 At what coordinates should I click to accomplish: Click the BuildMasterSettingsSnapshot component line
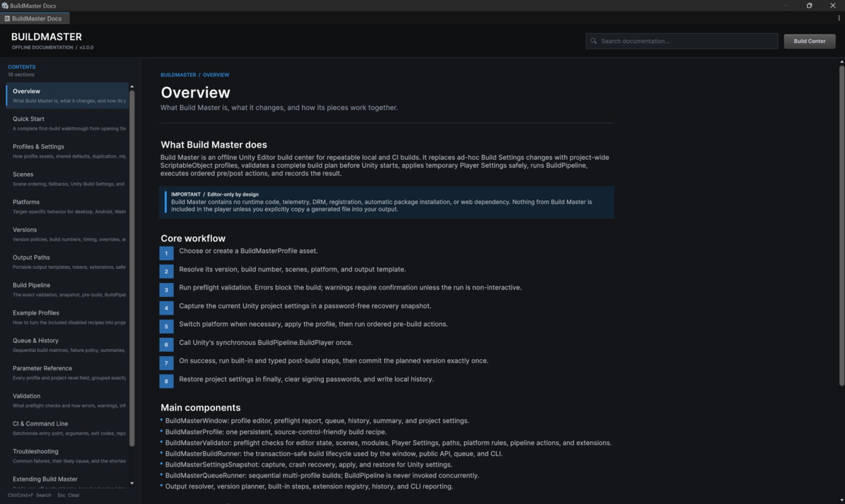click(308, 465)
